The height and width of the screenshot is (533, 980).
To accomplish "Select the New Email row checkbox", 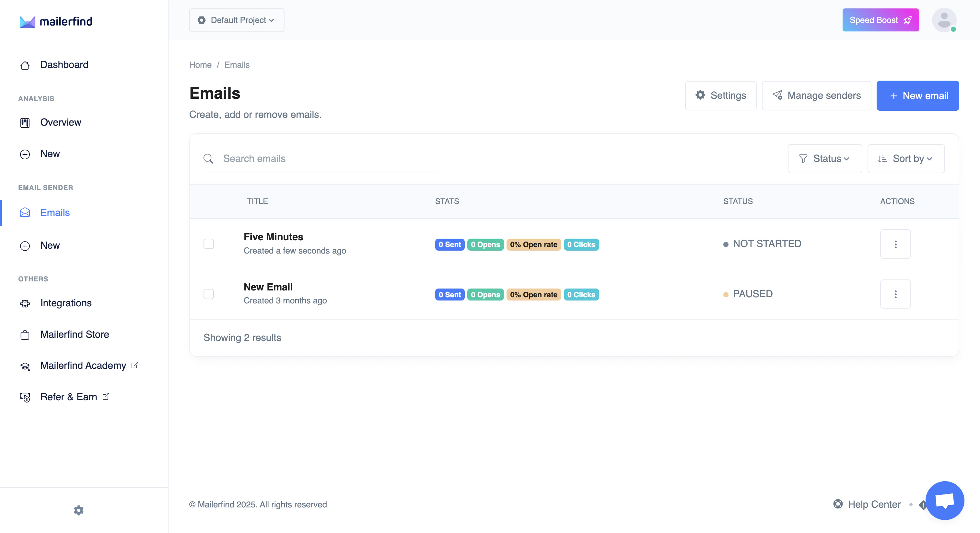I will click(208, 294).
